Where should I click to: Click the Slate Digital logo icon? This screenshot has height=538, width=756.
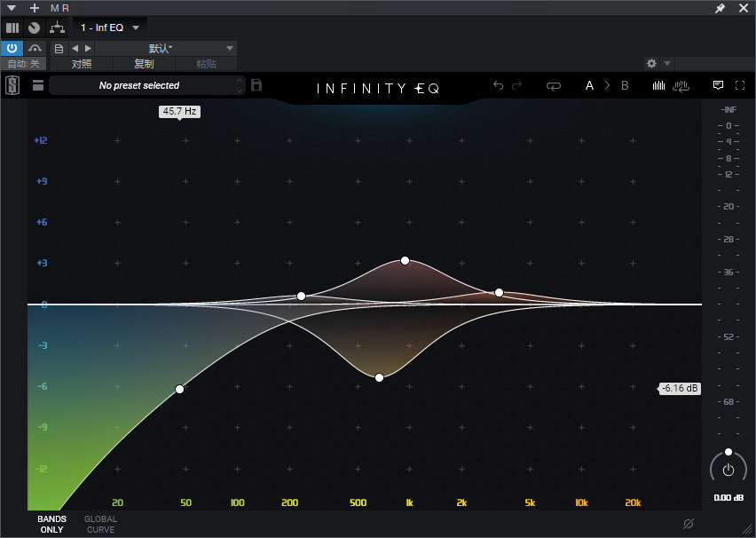pyautogui.click(x=12, y=86)
